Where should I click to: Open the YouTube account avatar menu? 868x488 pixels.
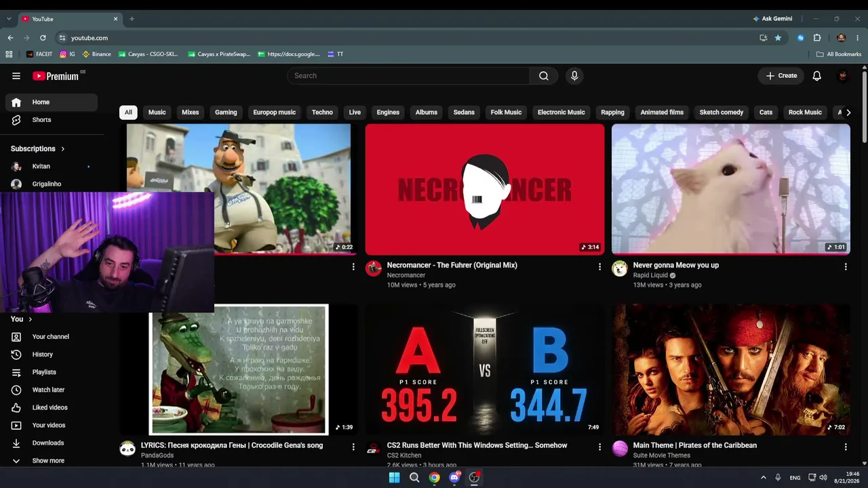pos(843,76)
